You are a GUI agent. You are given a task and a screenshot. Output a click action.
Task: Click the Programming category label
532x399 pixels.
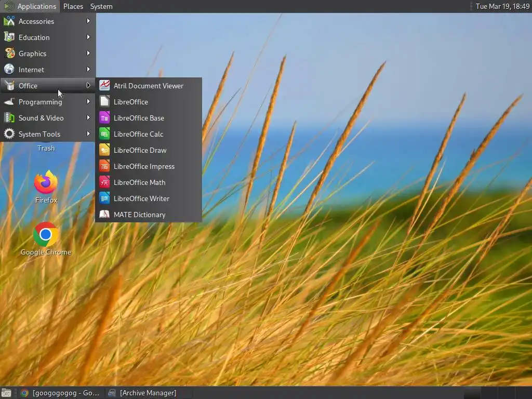(x=40, y=102)
